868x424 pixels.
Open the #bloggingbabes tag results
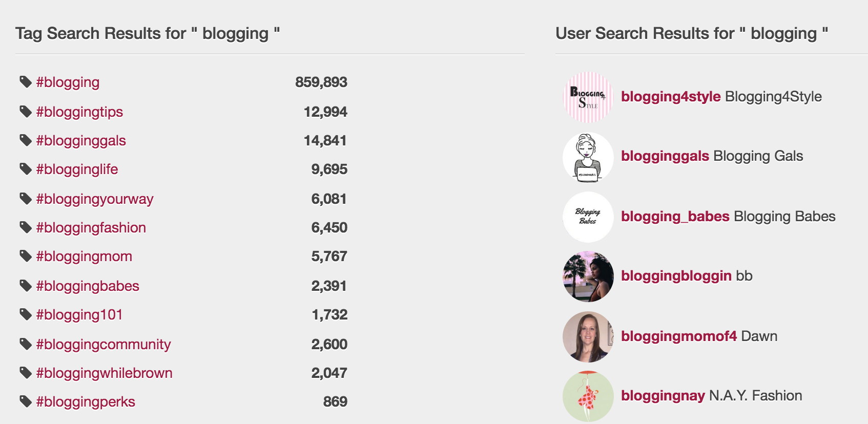[x=88, y=286]
